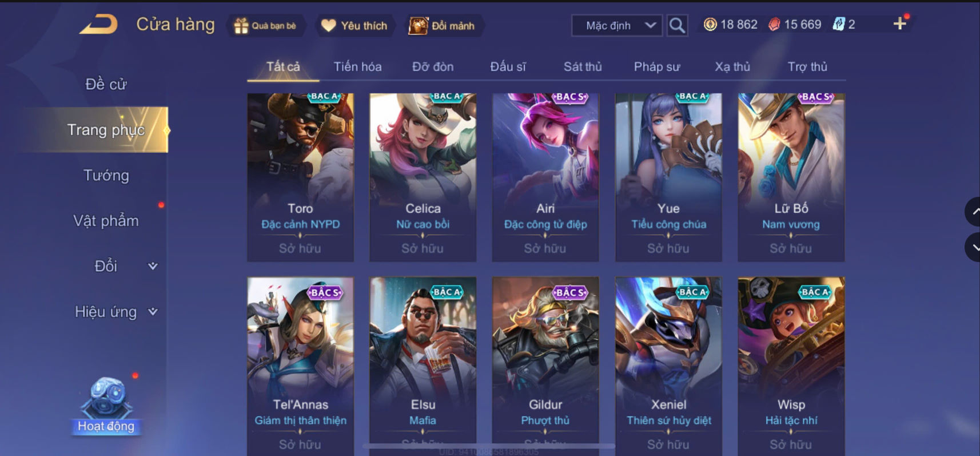Click the Yêu thích heart button
The image size is (980, 456).
coord(354,26)
